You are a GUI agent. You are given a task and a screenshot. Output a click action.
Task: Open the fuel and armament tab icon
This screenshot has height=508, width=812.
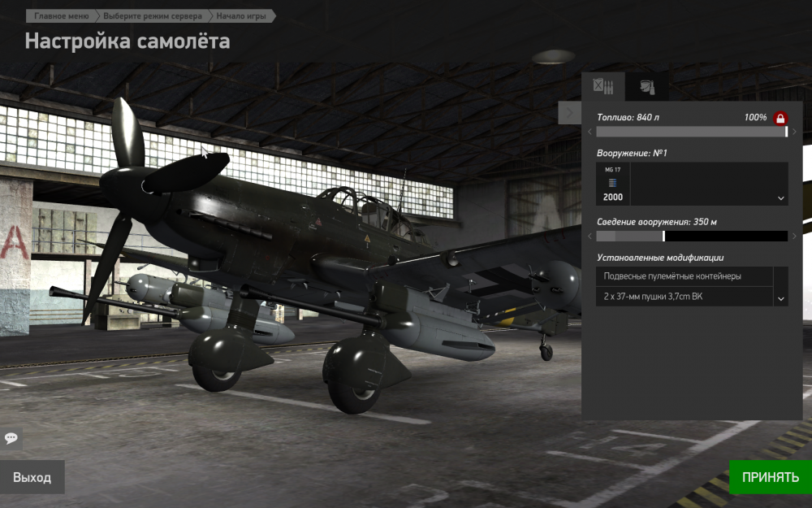[603, 86]
